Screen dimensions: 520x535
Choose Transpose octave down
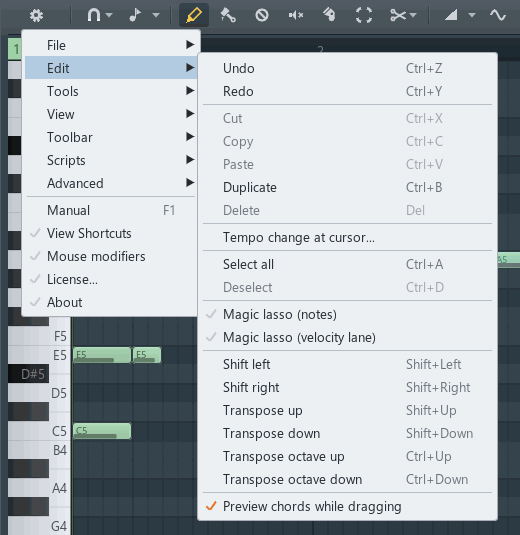(x=347, y=479)
